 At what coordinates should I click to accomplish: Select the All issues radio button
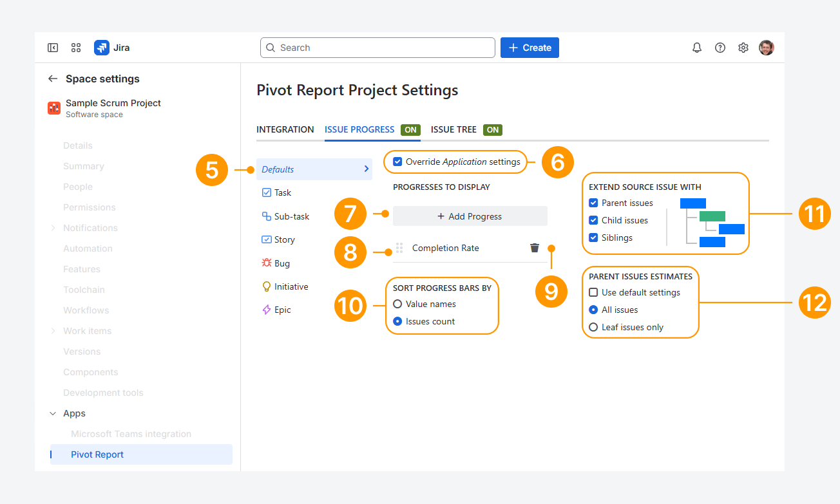(x=593, y=310)
